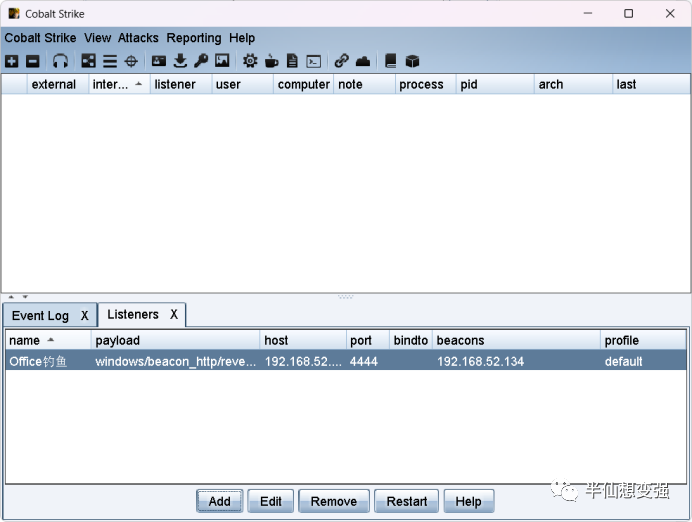
Task: Click the manage web server cloud icon
Action: [x=363, y=61]
